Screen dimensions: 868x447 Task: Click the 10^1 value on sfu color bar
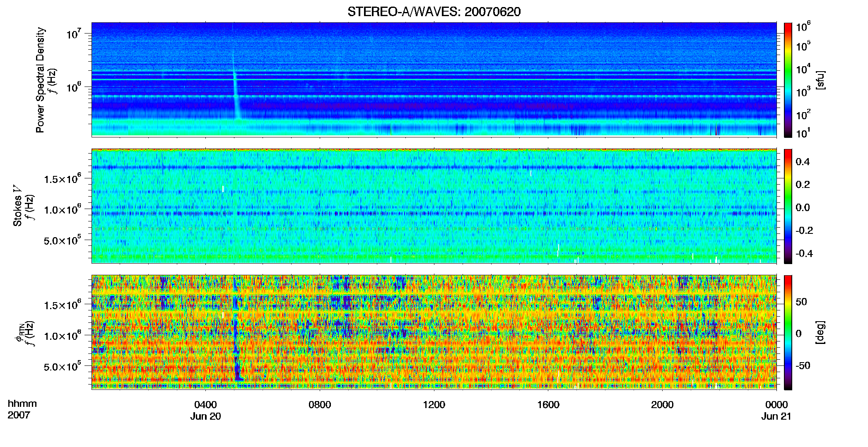(x=803, y=133)
